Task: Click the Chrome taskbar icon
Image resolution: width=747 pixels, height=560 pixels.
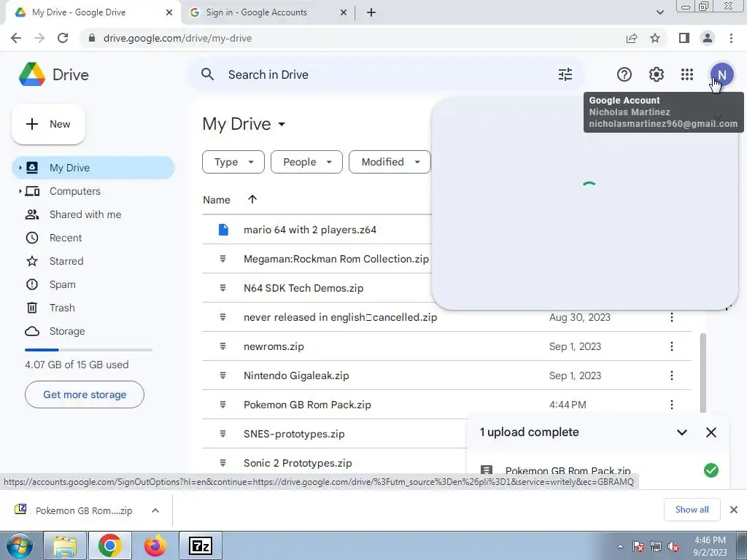Action: 110,545
